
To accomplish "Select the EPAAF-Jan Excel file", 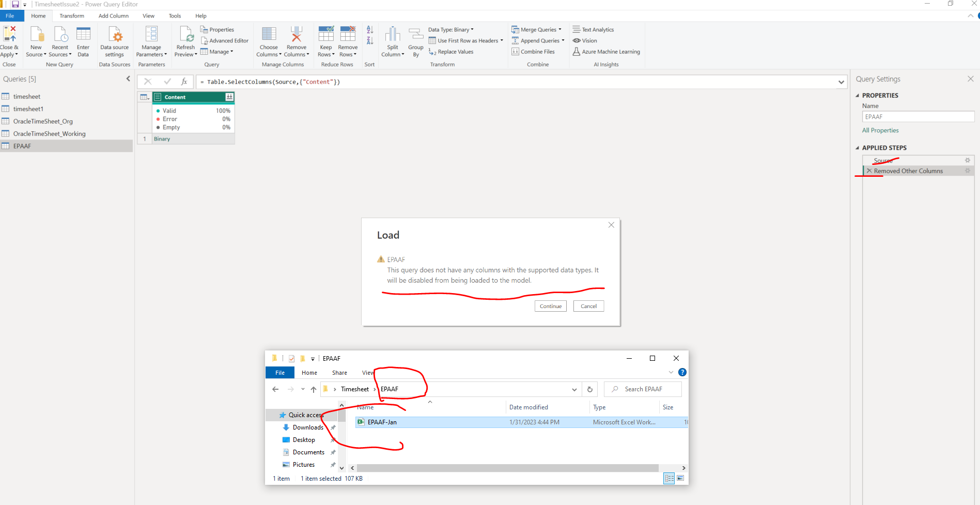I will tap(522, 422).
